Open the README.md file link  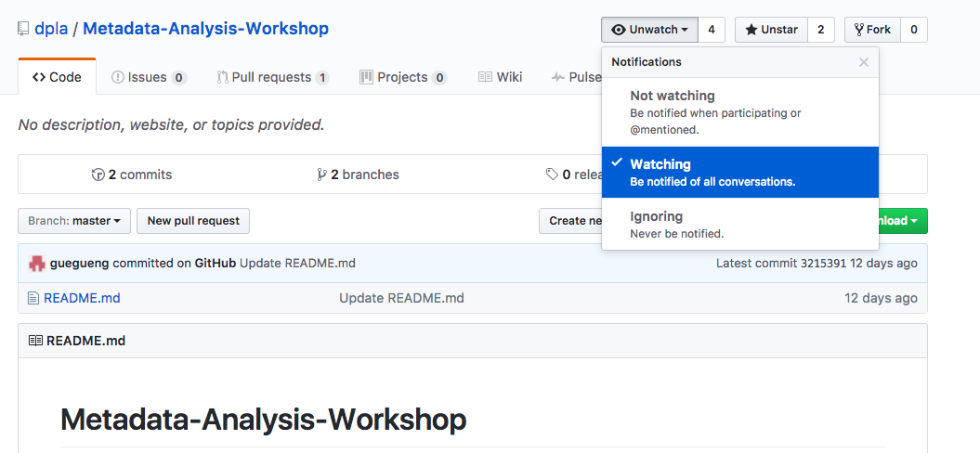tap(82, 298)
